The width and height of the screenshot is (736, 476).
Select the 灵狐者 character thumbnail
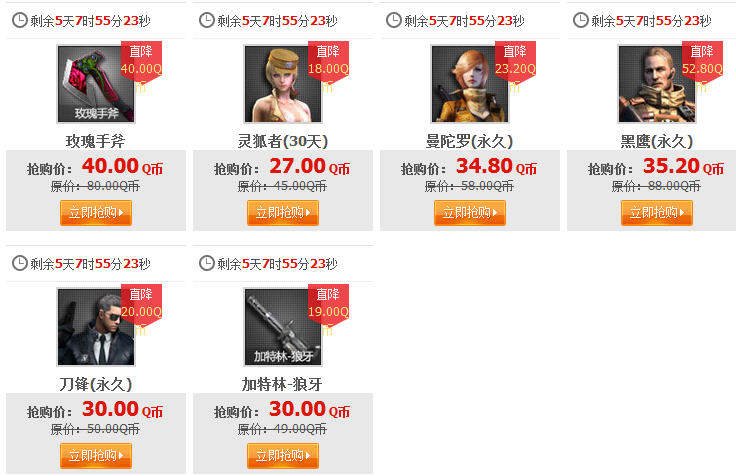(x=283, y=84)
